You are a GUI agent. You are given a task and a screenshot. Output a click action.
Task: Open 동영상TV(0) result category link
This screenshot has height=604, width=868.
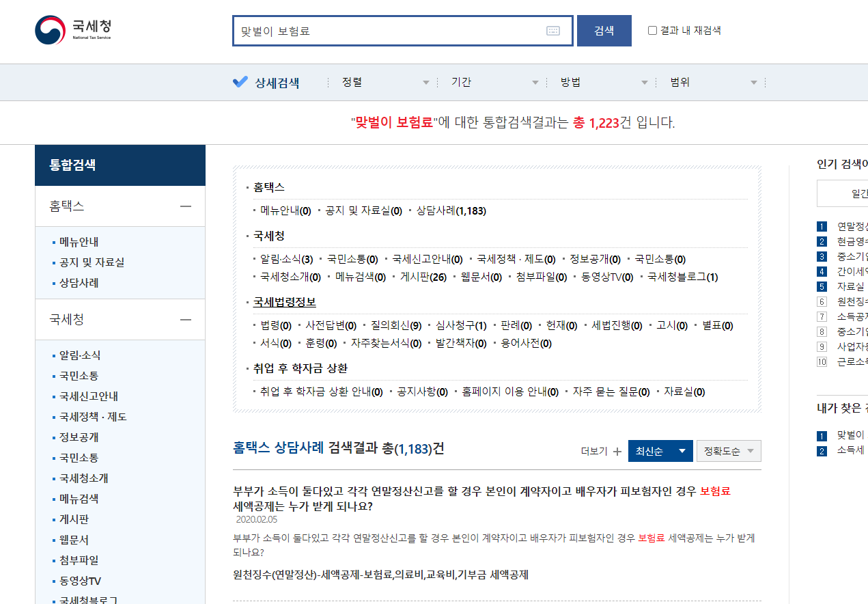click(607, 277)
